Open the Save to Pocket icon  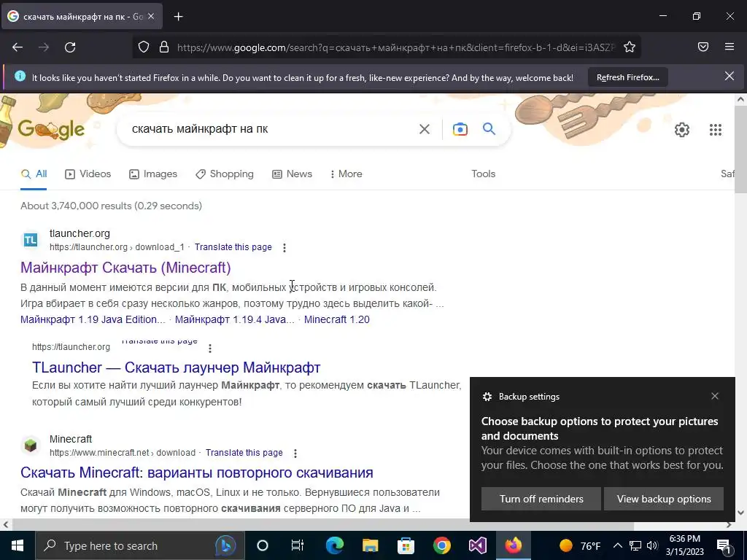point(703,47)
